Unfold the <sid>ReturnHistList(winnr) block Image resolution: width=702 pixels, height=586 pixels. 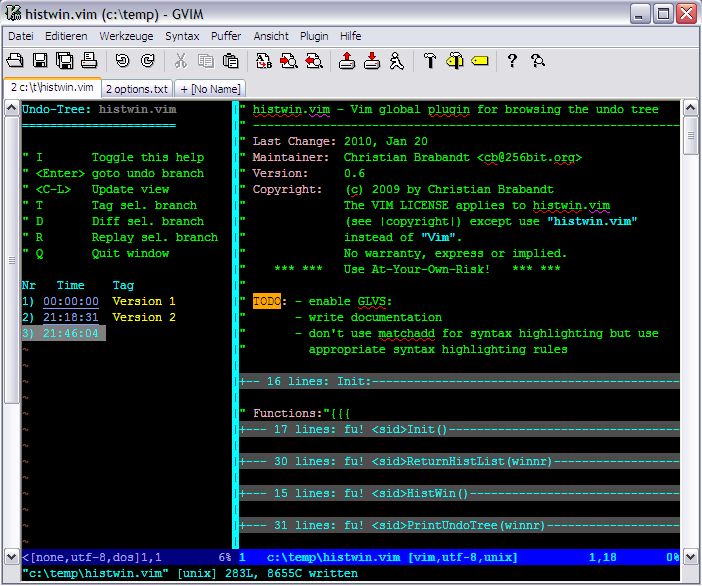coord(400,461)
